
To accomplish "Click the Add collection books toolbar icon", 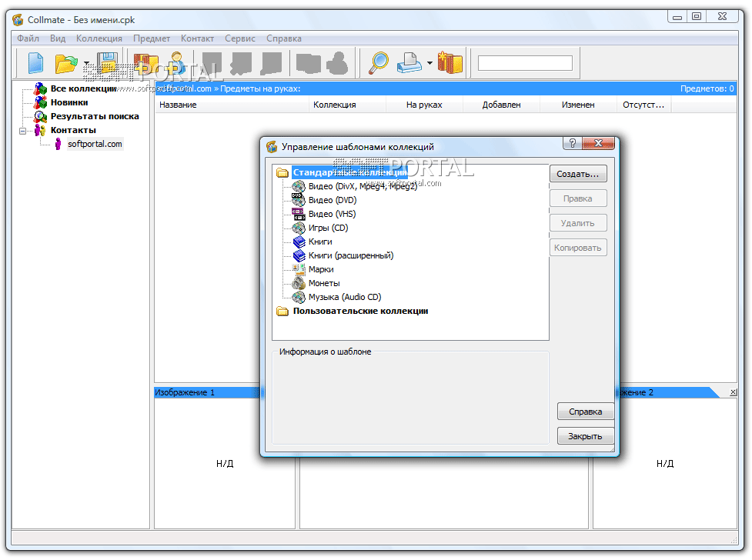I will coord(145,65).
